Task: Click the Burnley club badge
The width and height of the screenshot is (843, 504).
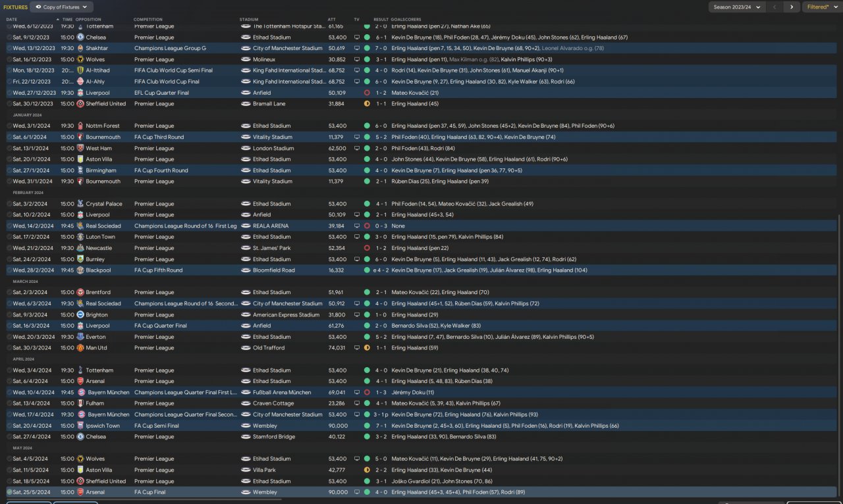Action: point(80,259)
